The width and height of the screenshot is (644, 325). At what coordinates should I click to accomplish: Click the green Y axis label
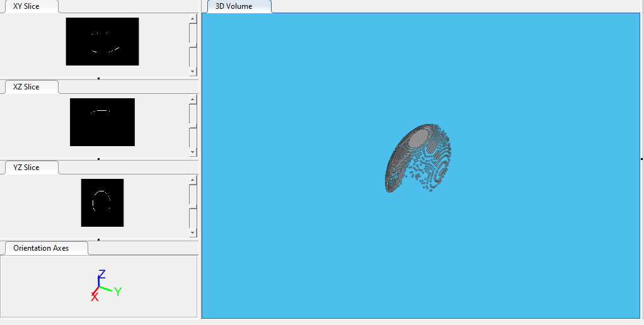click(118, 291)
